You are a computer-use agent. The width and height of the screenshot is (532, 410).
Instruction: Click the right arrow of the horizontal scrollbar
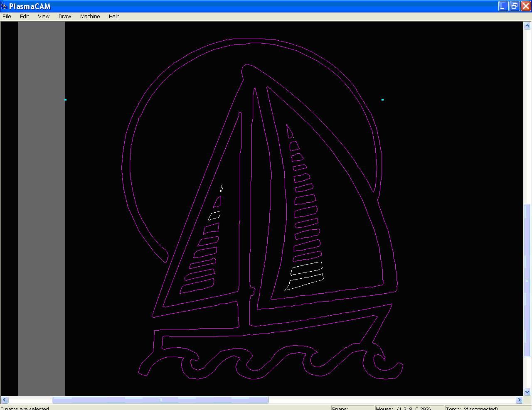[x=519, y=400]
